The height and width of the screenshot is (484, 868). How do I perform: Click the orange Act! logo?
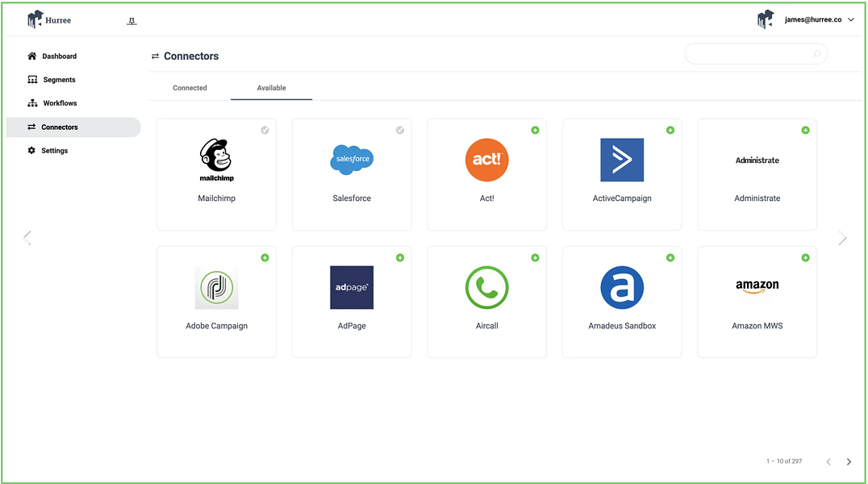click(x=487, y=160)
